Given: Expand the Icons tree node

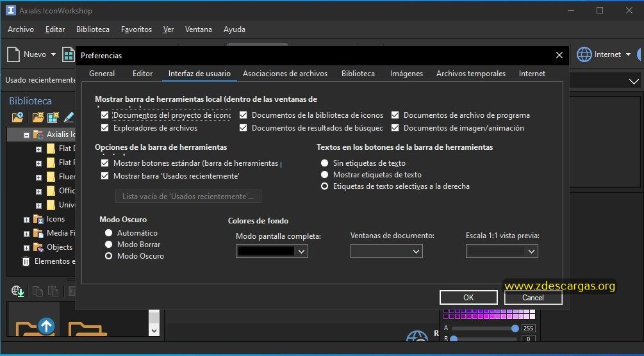Looking at the screenshot, I should pos(27,220).
